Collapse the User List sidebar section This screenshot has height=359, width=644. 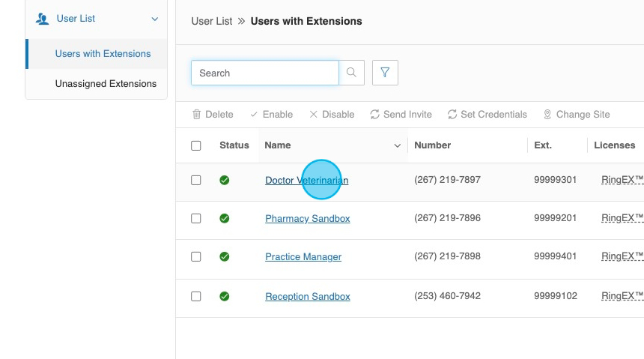pos(155,19)
